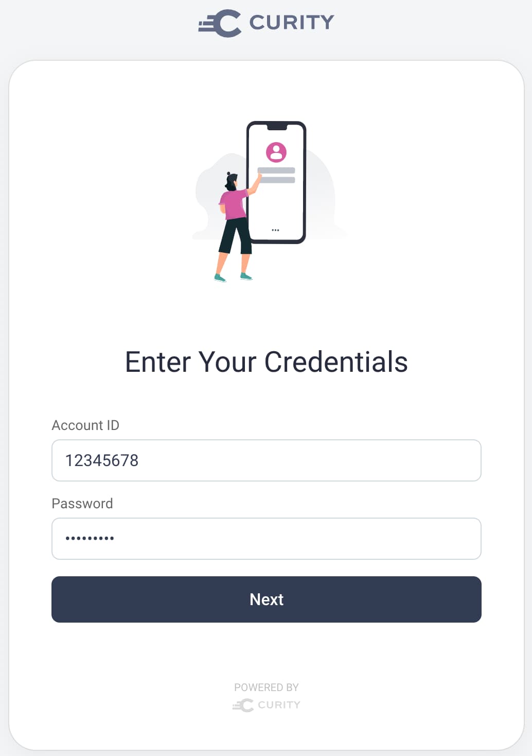
Task: Click the illustrated phone's blank lower screen
Action: click(x=276, y=206)
